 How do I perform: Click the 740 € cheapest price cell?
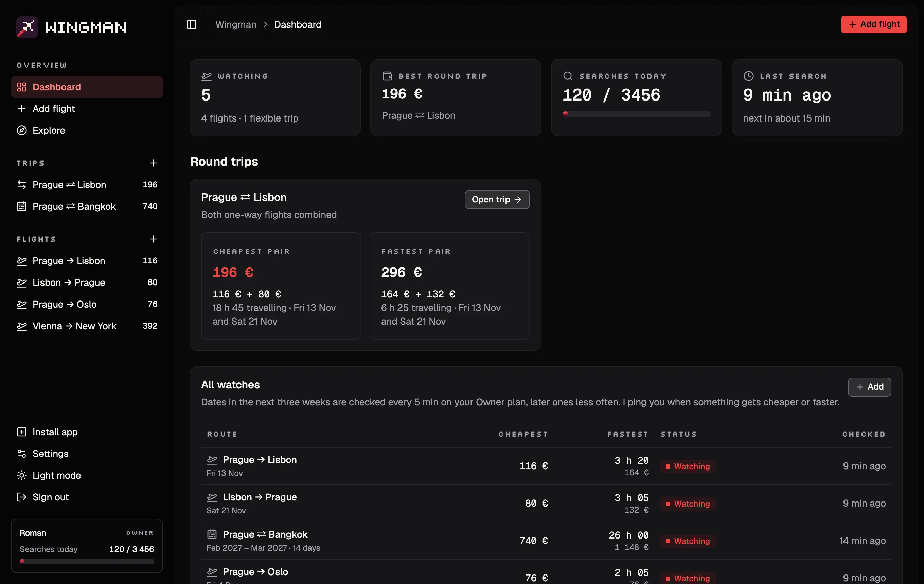(533, 541)
